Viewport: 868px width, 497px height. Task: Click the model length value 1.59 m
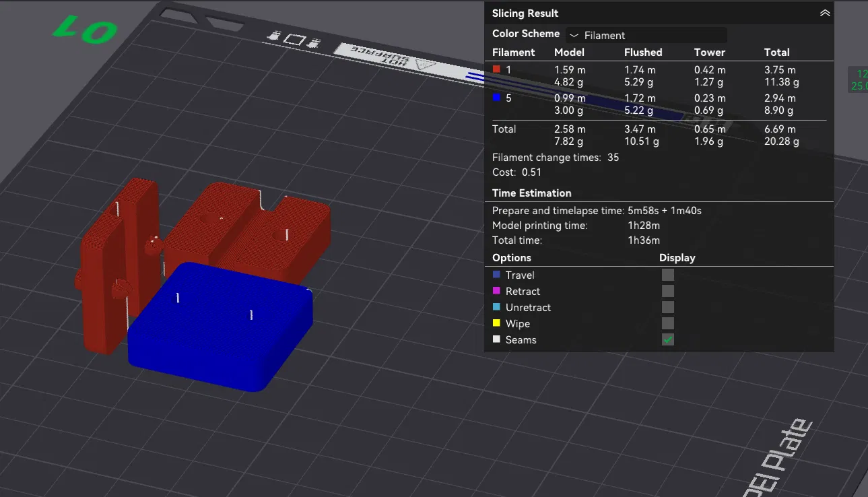coord(570,69)
